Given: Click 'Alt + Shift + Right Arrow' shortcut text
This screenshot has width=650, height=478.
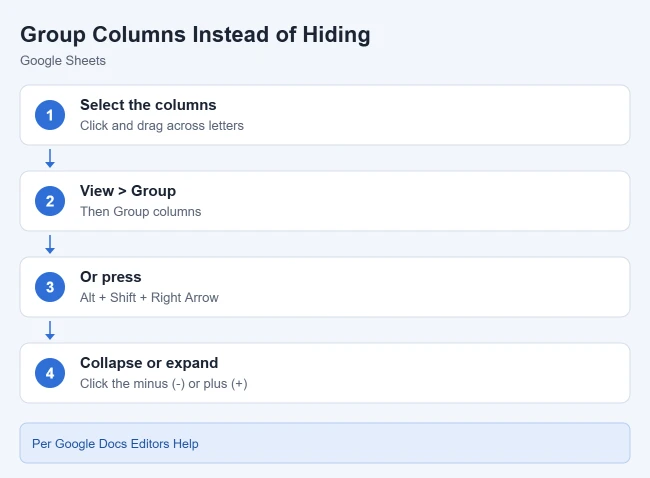Looking at the screenshot, I should pyautogui.click(x=149, y=298).
